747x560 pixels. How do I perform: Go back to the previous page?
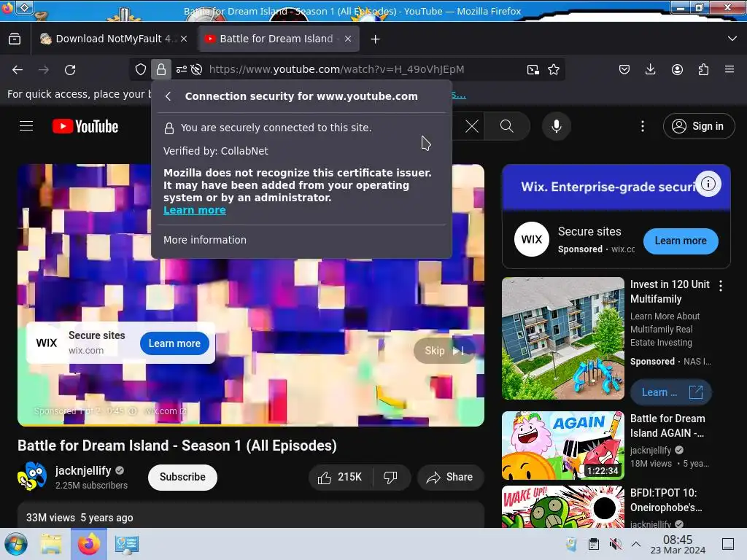point(18,69)
